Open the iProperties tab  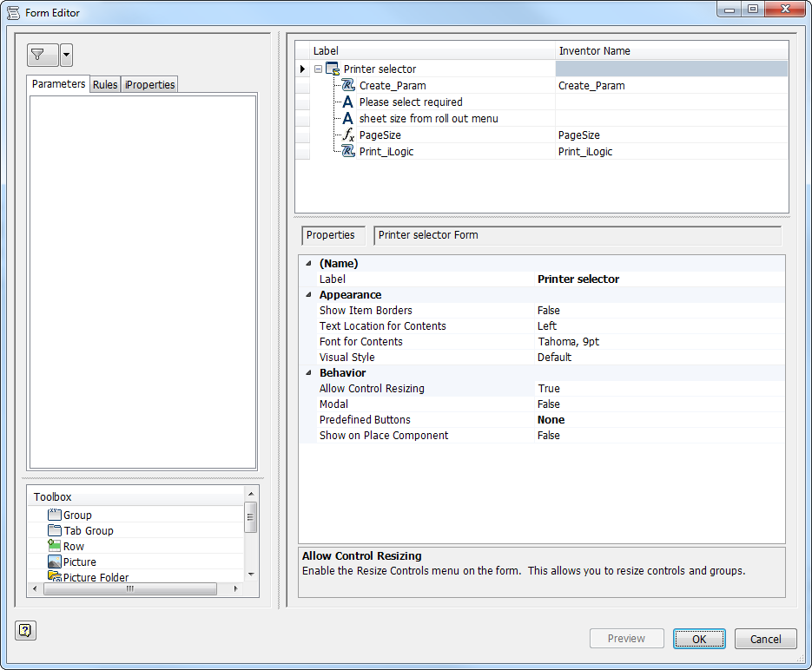149,84
